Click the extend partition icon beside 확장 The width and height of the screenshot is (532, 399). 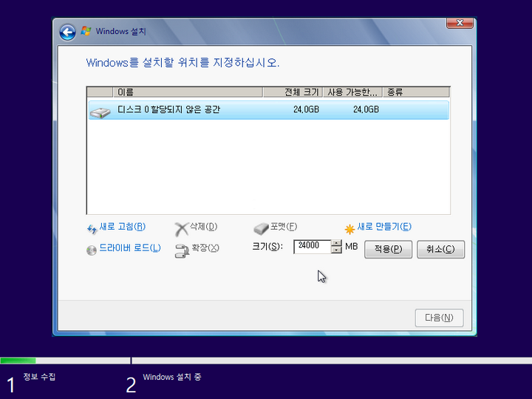(182, 251)
